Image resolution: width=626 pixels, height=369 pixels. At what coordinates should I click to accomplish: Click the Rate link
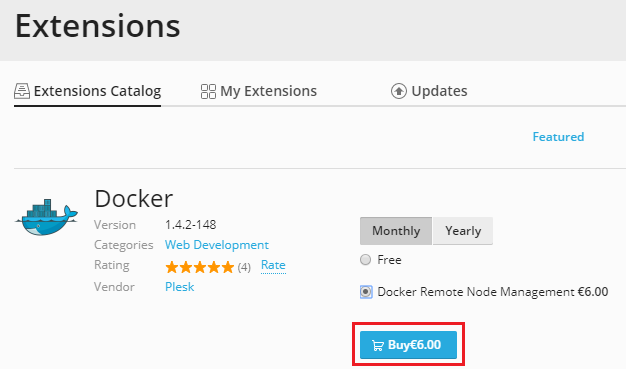point(273,265)
